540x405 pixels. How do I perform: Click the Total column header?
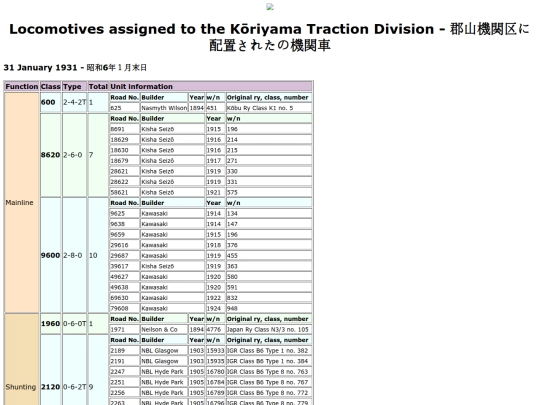click(x=98, y=86)
